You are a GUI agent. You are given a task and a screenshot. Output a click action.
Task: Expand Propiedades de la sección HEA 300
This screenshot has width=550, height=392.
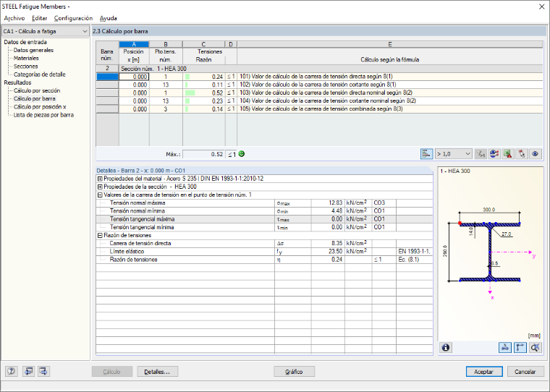(x=100, y=187)
